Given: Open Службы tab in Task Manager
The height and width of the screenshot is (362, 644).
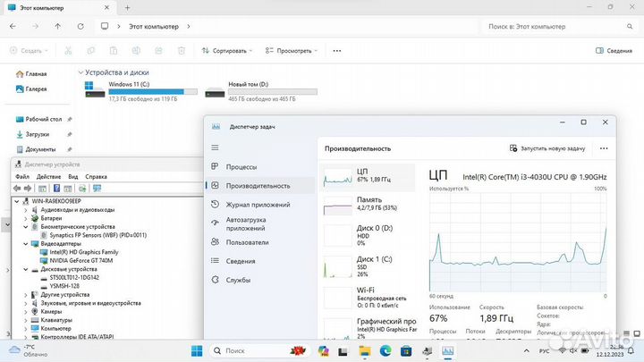Looking at the screenshot, I should pyautogui.click(x=259, y=280).
